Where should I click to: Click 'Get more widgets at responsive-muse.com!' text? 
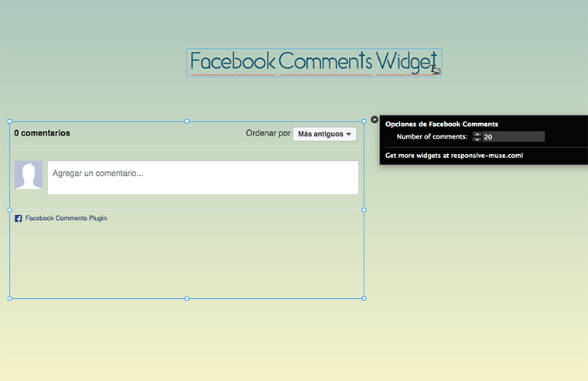tap(454, 156)
